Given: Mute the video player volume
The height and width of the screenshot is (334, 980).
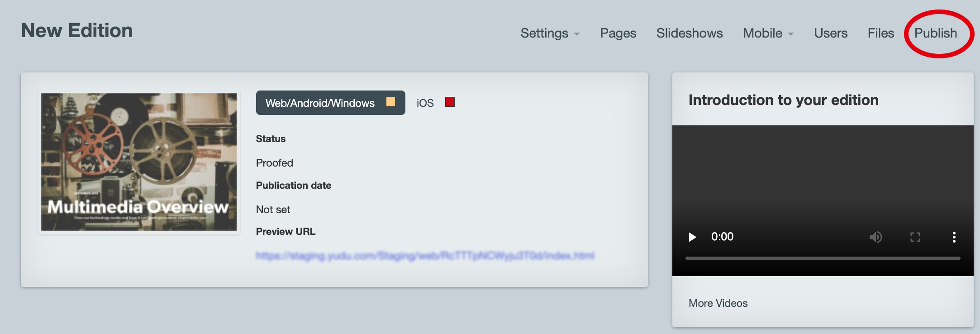Looking at the screenshot, I should pyautogui.click(x=875, y=237).
